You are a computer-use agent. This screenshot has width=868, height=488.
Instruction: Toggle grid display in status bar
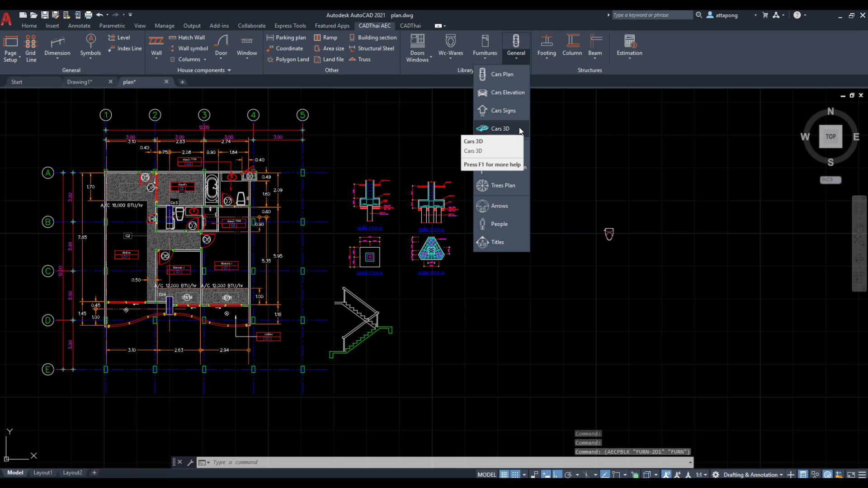click(504, 474)
